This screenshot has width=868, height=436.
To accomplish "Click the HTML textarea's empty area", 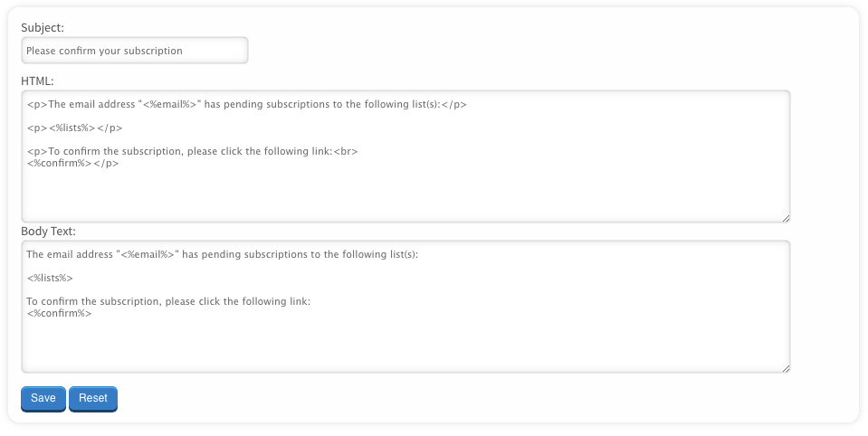I will [x=405, y=194].
